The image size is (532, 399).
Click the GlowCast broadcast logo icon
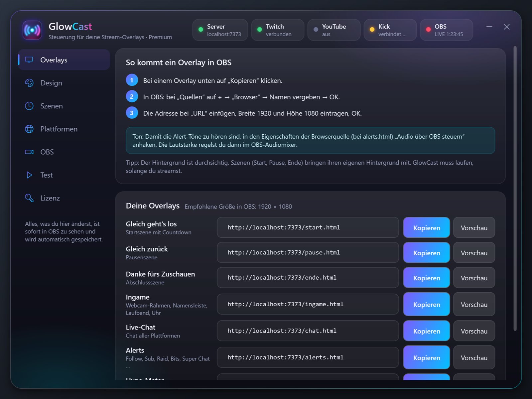coord(32,30)
